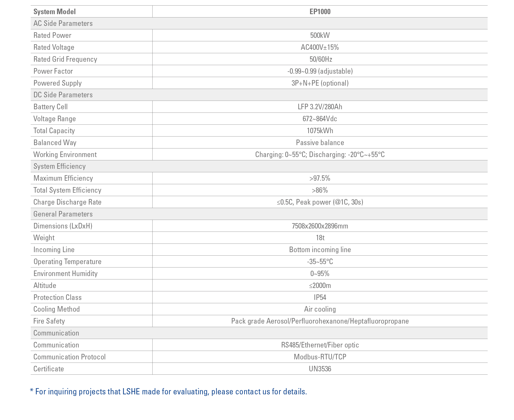Click the Passive balance cell
This screenshot has width=514, height=420.
tap(320, 142)
